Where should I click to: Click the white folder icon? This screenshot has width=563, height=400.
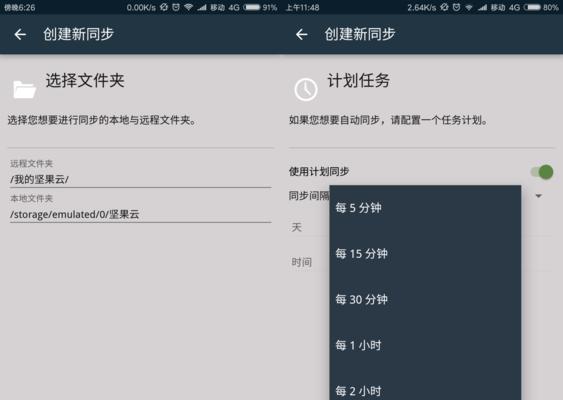[x=24, y=89]
